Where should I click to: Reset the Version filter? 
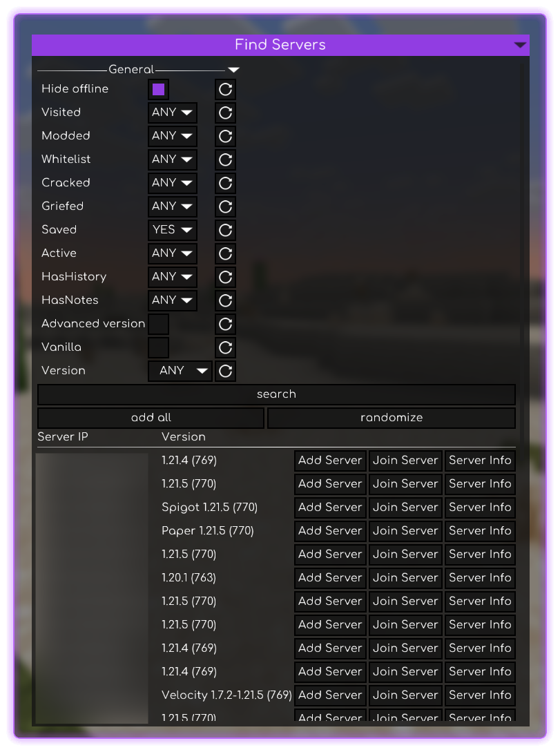click(x=225, y=371)
